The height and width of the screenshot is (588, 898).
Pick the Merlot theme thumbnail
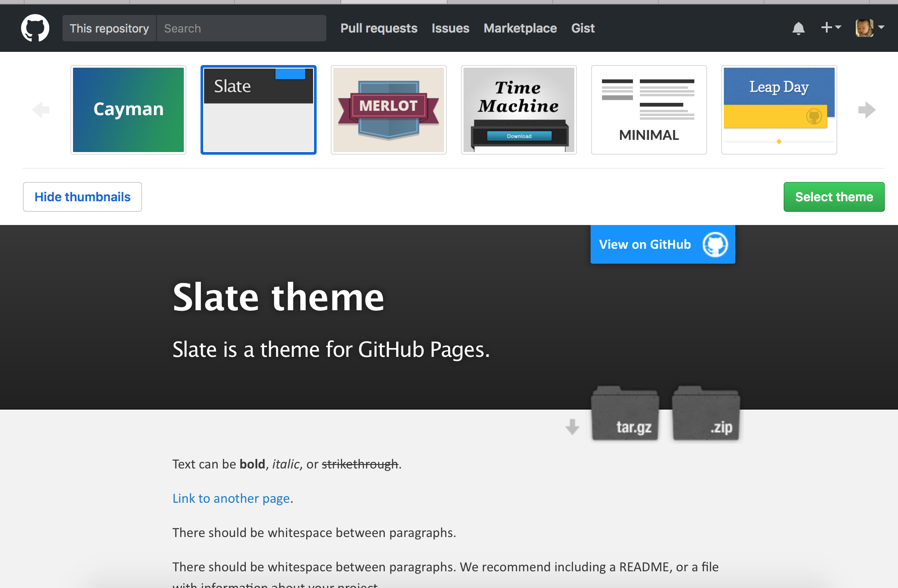[x=389, y=110]
